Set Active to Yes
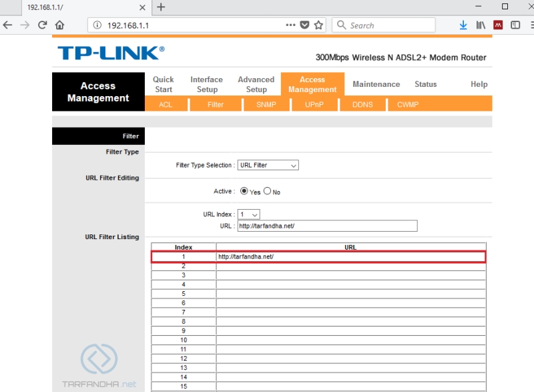The height and width of the screenshot is (392, 534). tap(244, 191)
